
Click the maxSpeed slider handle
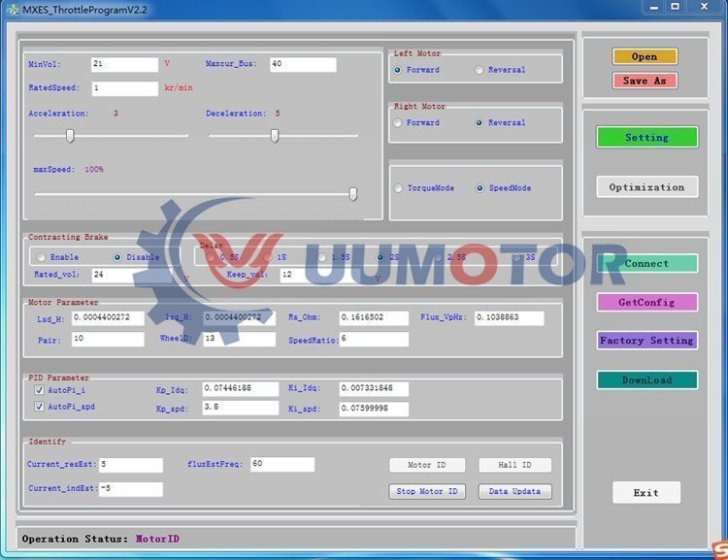353,194
